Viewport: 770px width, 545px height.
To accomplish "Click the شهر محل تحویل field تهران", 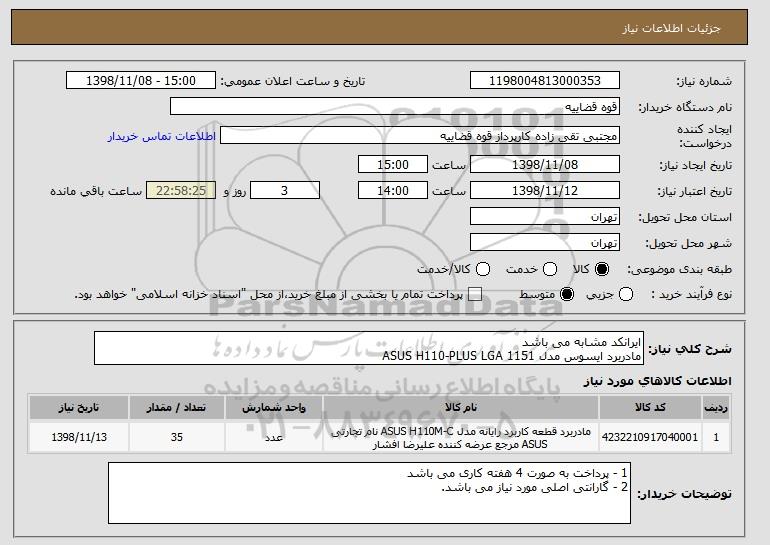I will (545, 243).
